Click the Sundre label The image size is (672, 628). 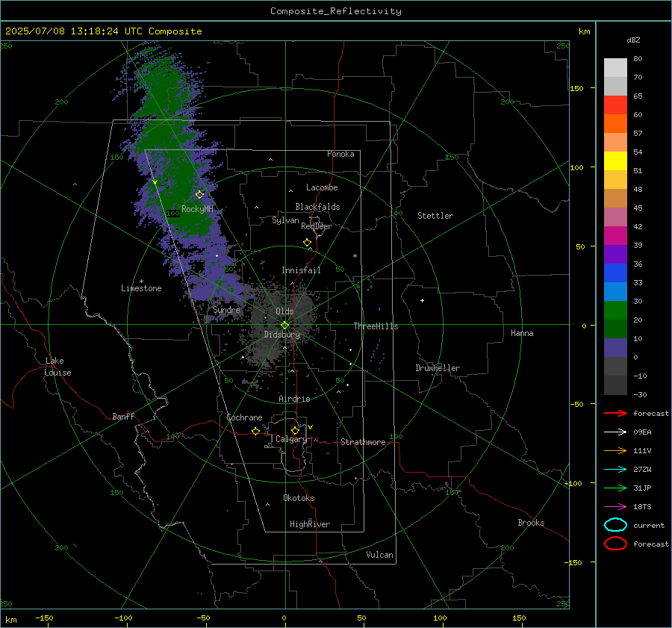point(226,310)
